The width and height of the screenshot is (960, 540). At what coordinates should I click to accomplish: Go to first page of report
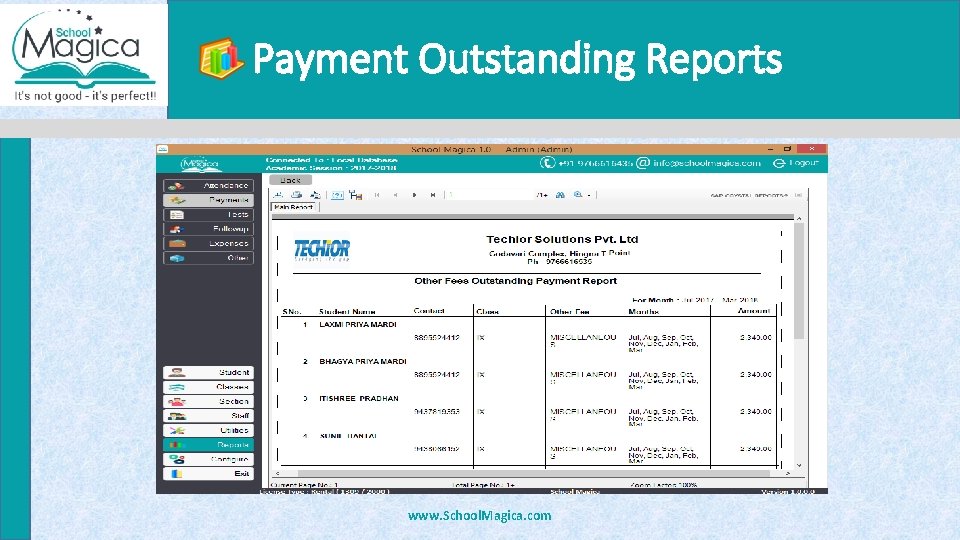tap(377, 195)
